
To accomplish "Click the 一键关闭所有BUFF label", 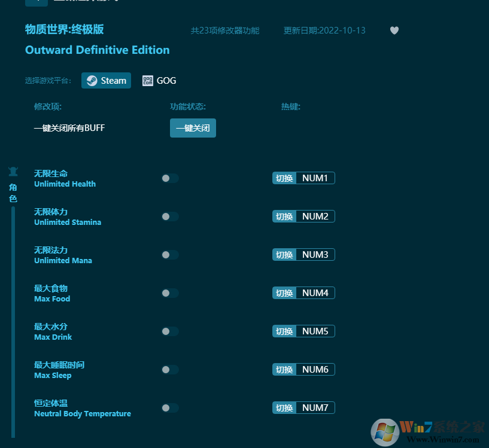I will coord(69,128).
